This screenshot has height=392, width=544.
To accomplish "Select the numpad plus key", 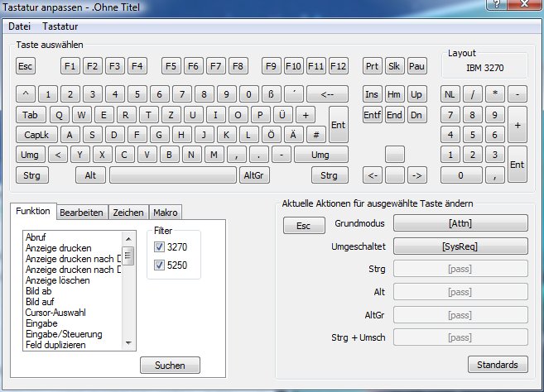I will pos(518,124).
